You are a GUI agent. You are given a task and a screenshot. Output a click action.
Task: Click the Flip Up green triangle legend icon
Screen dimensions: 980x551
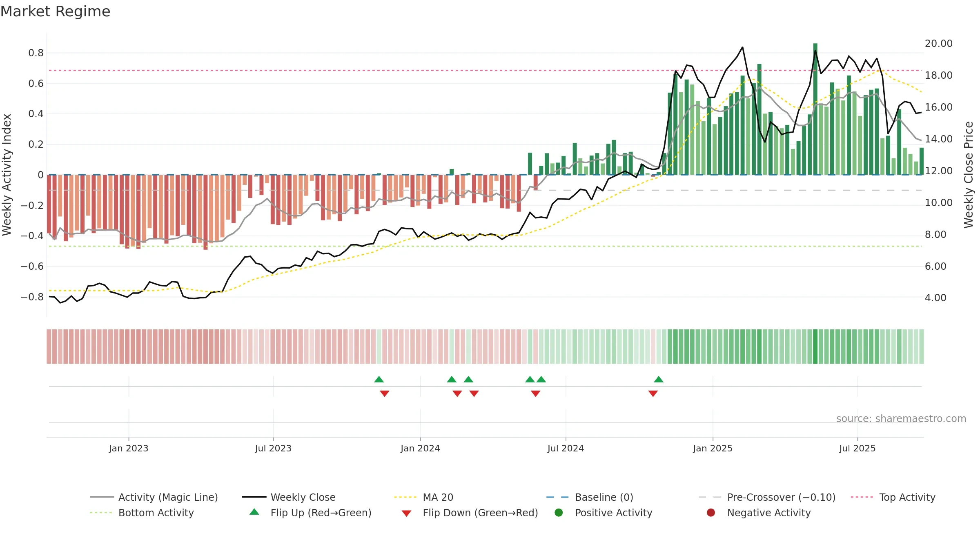pos(254,512)
